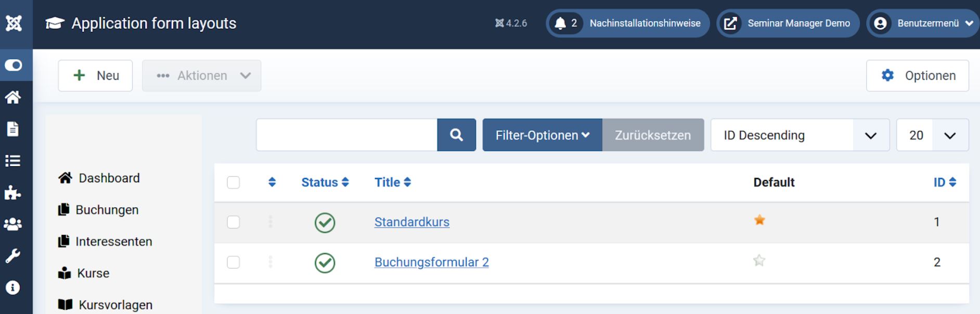Viewport: 980px width, 314px height.
Task: Click the Neu button
Action: pyautogui.click(x=95, y=76)
